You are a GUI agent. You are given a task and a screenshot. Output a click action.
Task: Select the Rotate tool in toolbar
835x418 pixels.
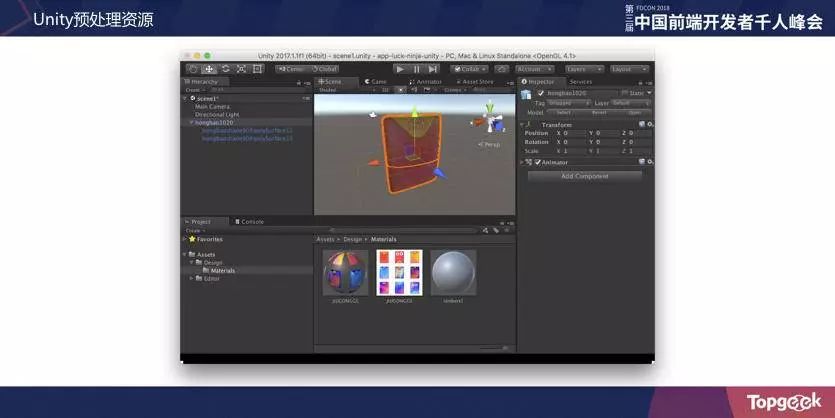226,69
